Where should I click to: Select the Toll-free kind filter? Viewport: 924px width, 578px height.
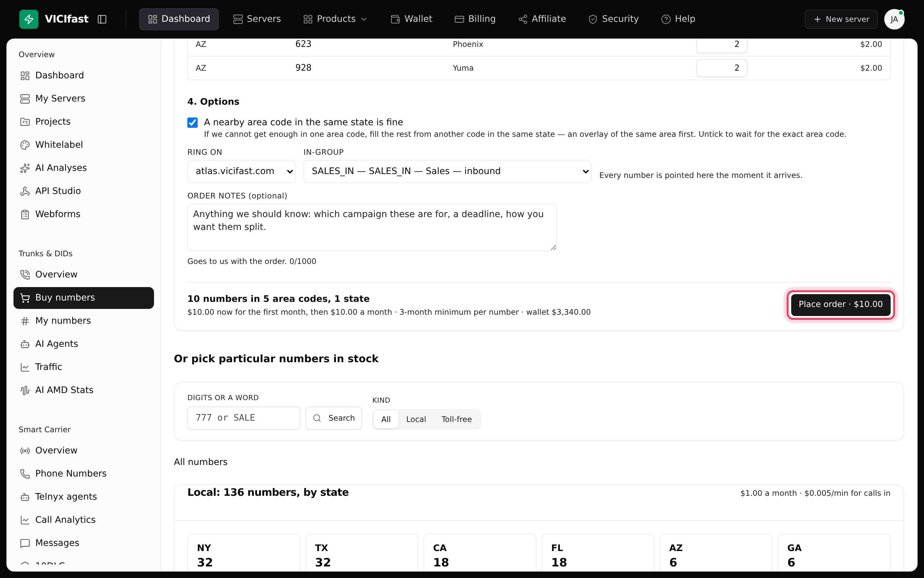(456, 419)
